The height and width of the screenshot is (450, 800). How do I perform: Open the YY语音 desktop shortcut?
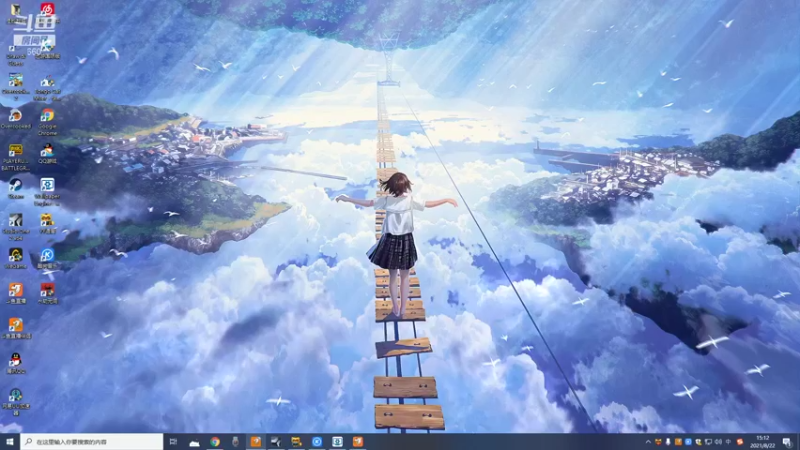[x=47, y=223]
